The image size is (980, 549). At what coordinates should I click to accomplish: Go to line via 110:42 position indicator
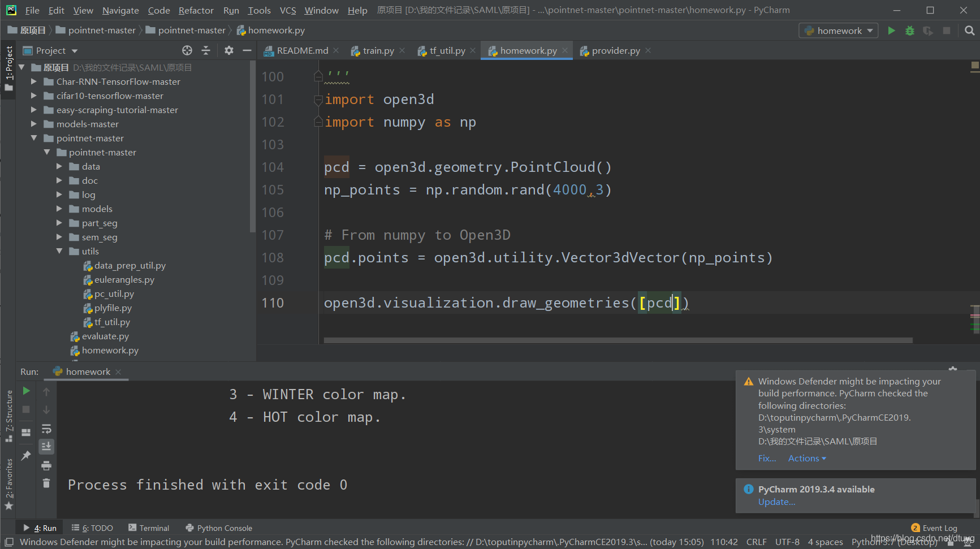(724, 542)
